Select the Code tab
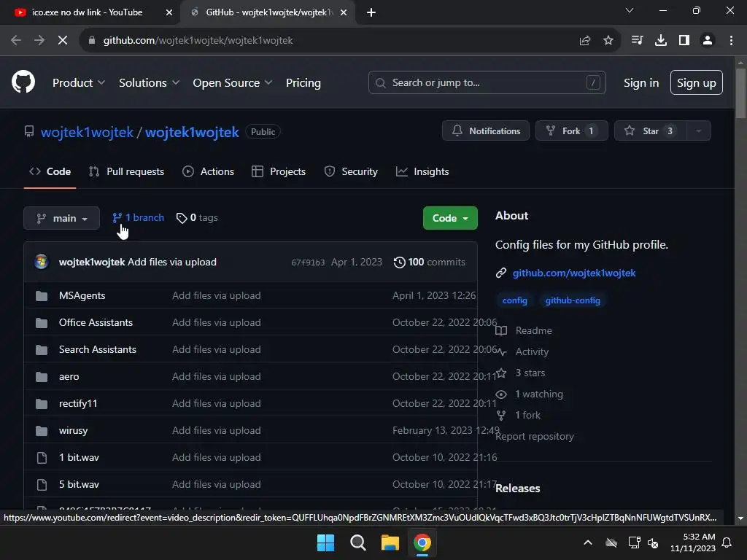Image resolution: width=747 pixels, height=560 pixels. (x=50, y=171)
